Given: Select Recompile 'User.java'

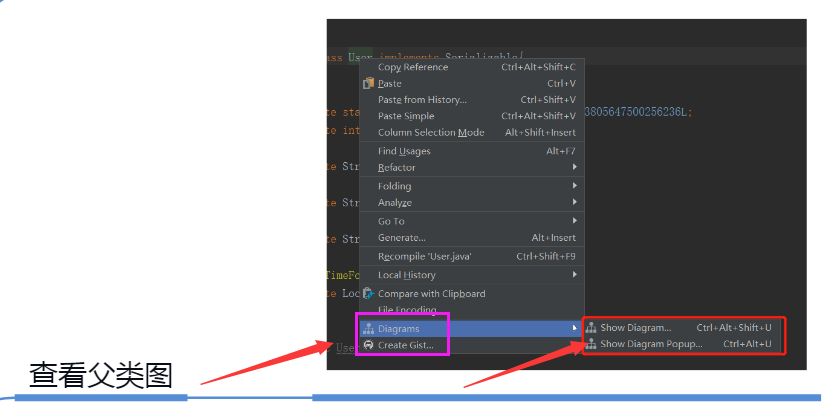Looking at the screenshot, I should (472, 257).
